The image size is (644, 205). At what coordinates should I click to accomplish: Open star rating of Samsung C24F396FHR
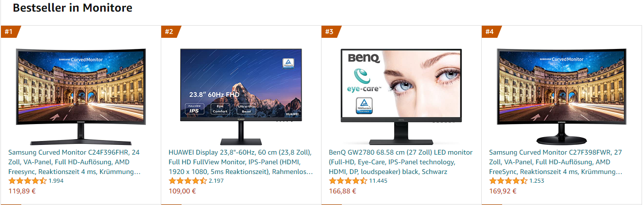coord(28,181)
